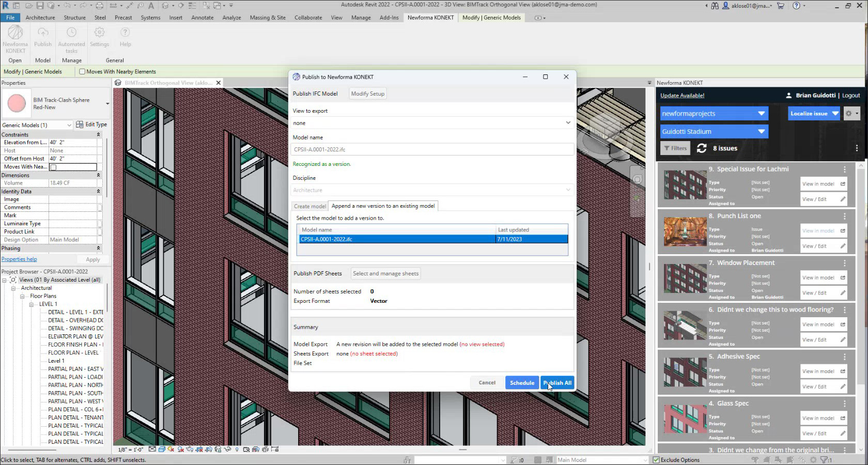Viewport: 868px width, 465px height.
Task: Collapse the Floor Plans tree node
Action: 22,297
